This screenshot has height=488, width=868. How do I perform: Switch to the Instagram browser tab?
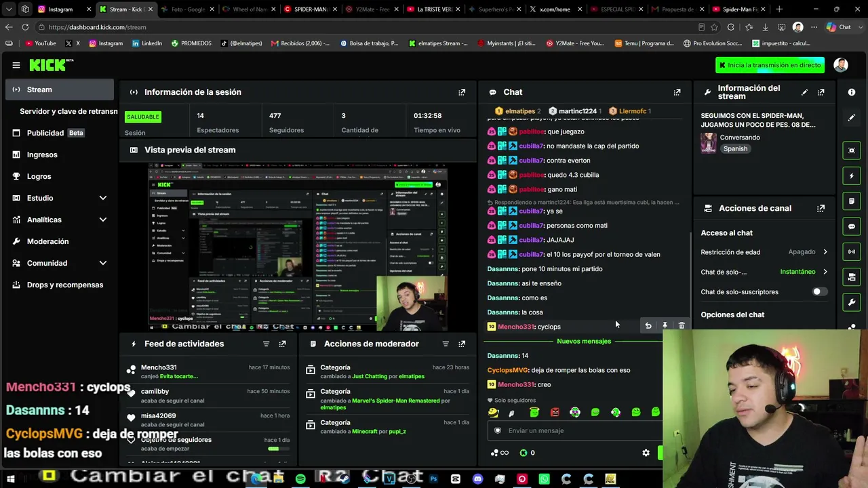pyautogui.click(x=62, y=9)
